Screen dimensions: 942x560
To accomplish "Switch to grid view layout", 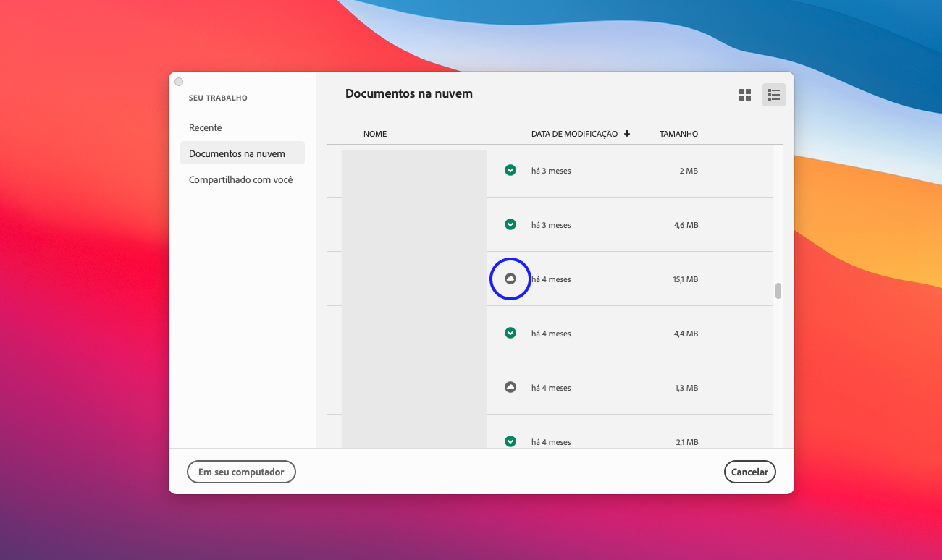I will coord(744,94).
